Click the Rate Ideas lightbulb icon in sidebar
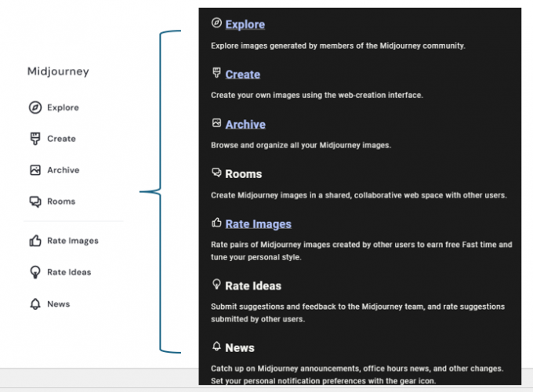533x392 pixels. click(35, 272)
